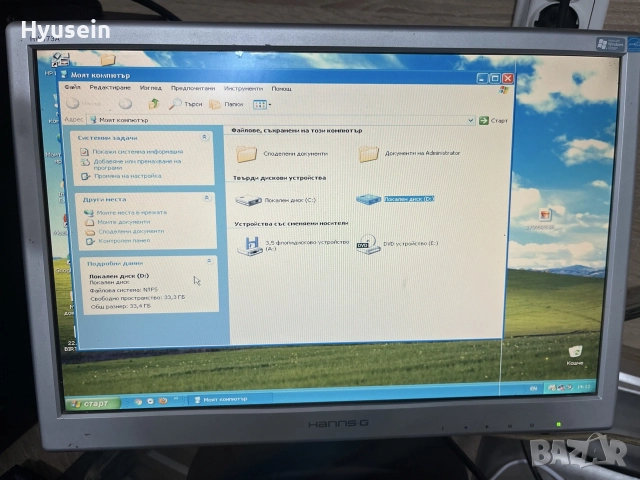Click the Търси search toolbar button
This screenshot has height=480, width=640.
click(x=186, y=104)
